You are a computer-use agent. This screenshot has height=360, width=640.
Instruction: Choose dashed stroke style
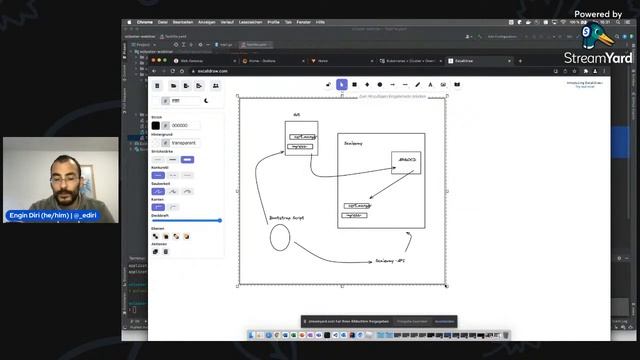173,176
